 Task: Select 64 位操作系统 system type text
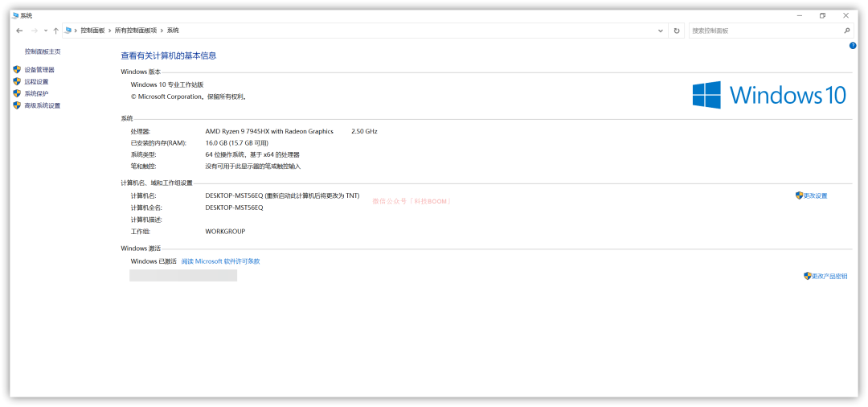point(252,155)
